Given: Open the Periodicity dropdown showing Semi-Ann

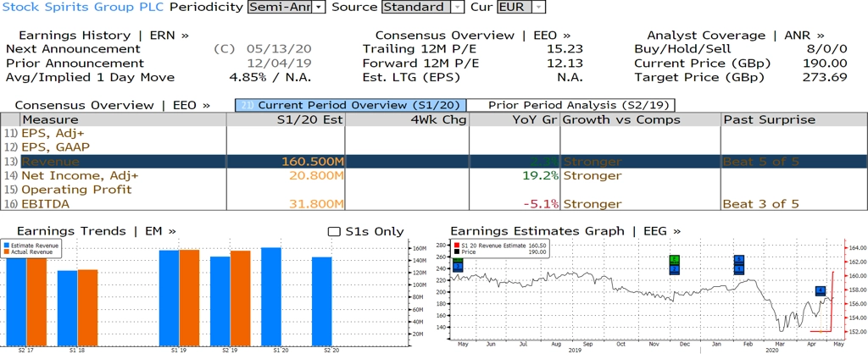Looking at the screenshot, I should pyautogui.click(x=287, y=7).
